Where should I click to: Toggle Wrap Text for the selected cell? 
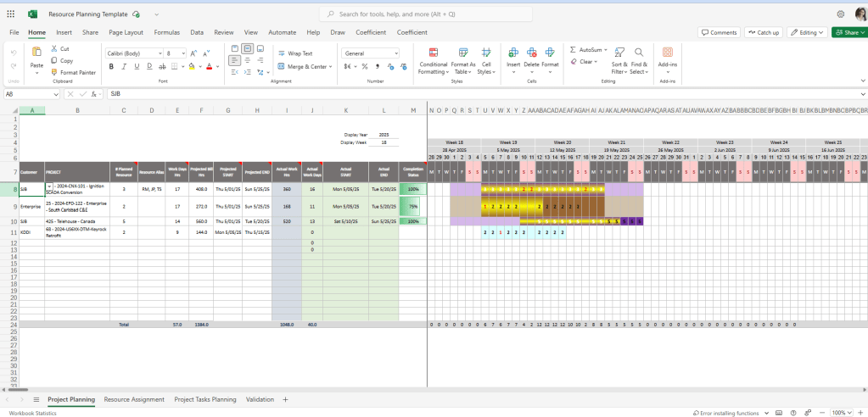(x=294, y=53)
